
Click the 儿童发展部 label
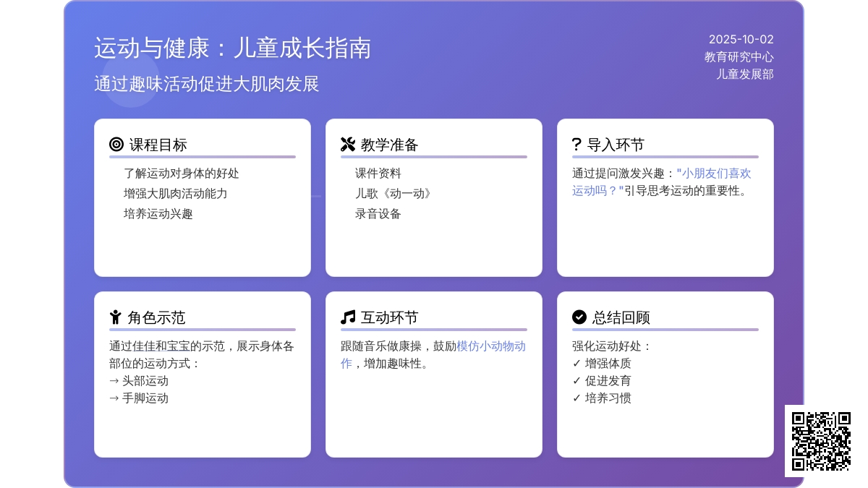[x=744, y=74]
